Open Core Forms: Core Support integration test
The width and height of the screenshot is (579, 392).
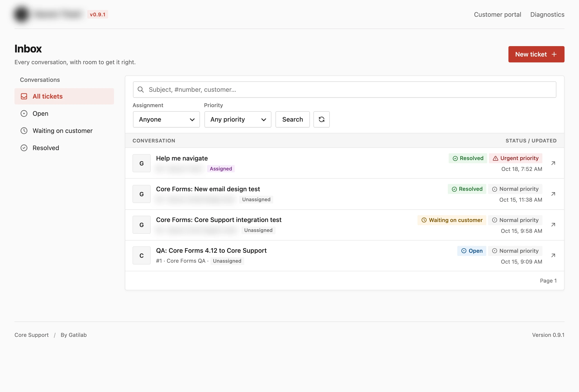[219, 220]
